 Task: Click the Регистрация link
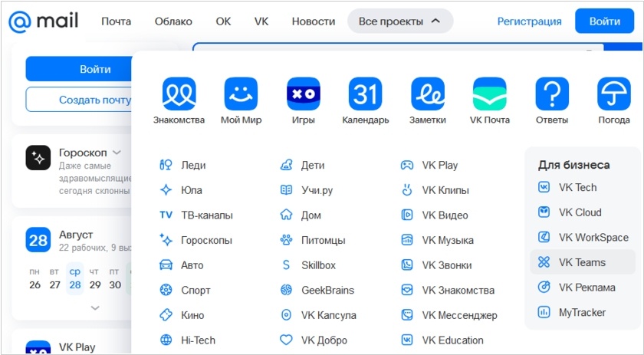(530, 21)
